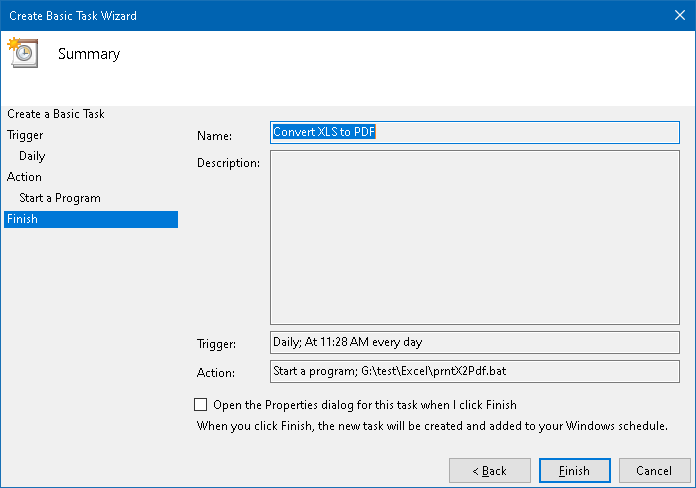This screenshot has height=488, width=696.
Task: Go to the Action step in sidebar
Action: [x=24, y=177]
